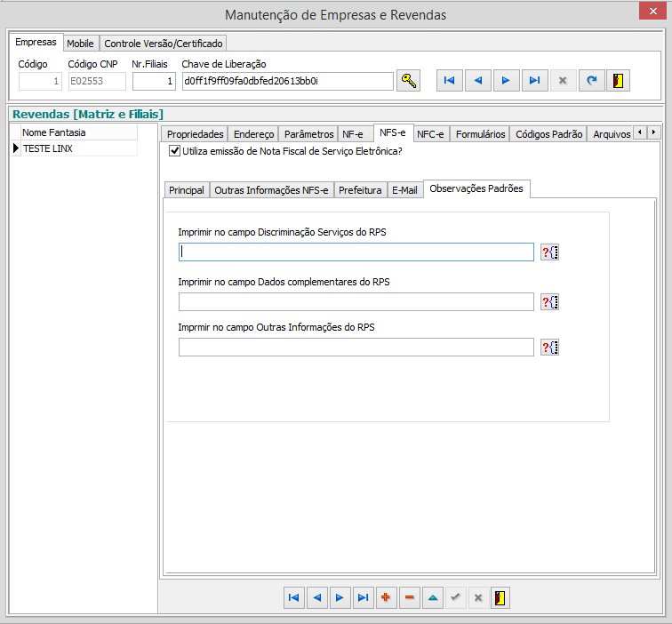This screenshot has height=624, width=672.
Task: Close the Manutenção de Empresas window
Action: pyautogui.click(x=652, y=12)
